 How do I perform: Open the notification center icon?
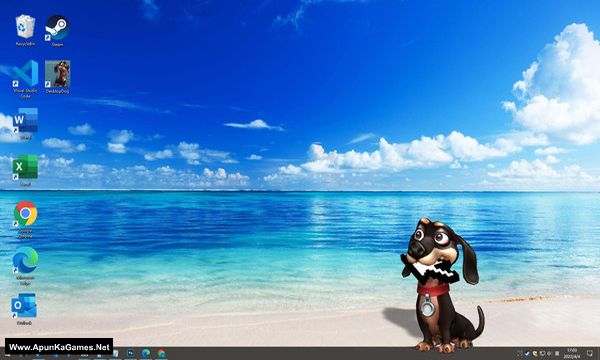coord(590,353)
